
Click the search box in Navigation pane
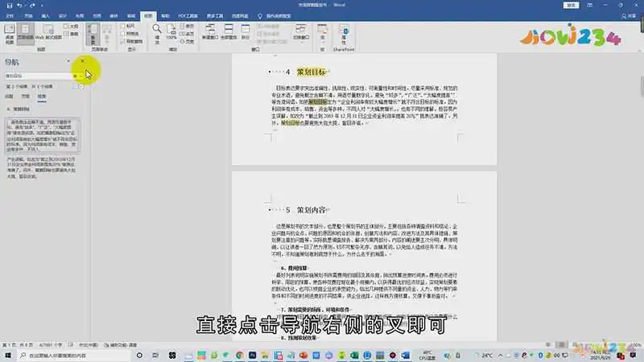coord(36,76)
